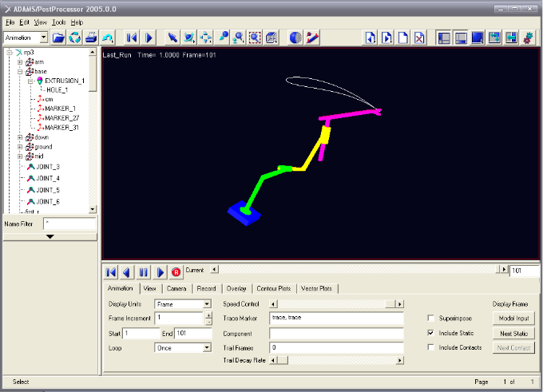Click the select arrow tool icon

[x=172, y=38]
